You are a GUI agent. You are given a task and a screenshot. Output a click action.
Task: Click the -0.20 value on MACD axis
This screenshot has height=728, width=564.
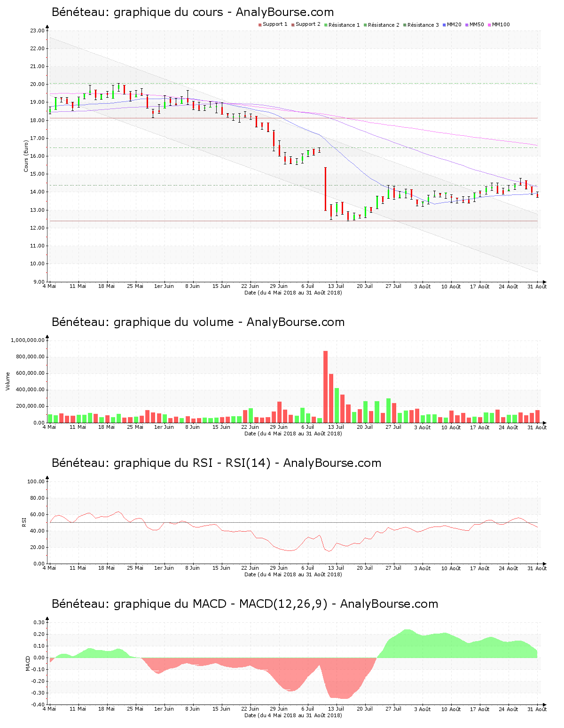pyautogui.click(x=38, y=681)
